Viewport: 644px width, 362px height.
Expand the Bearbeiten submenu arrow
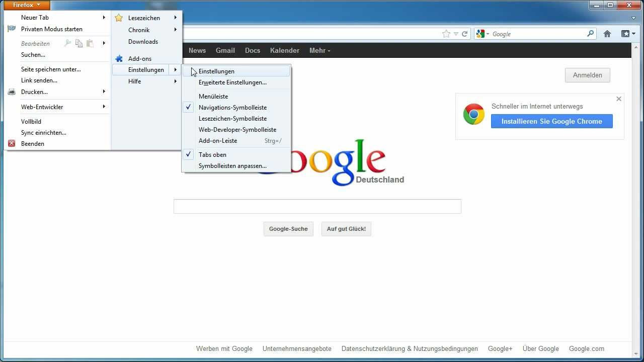click(104, 43)
